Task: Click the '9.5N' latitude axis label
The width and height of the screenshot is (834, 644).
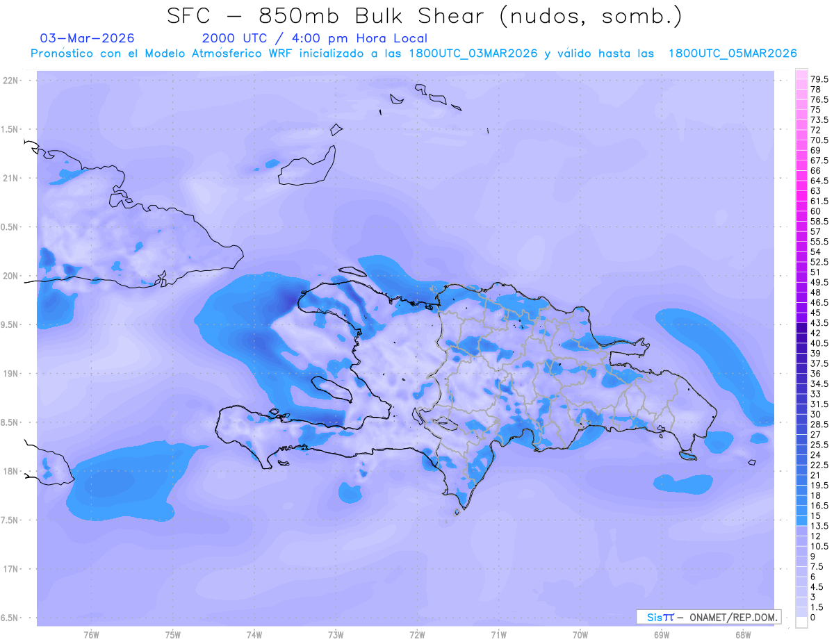Action: (10, 324)
